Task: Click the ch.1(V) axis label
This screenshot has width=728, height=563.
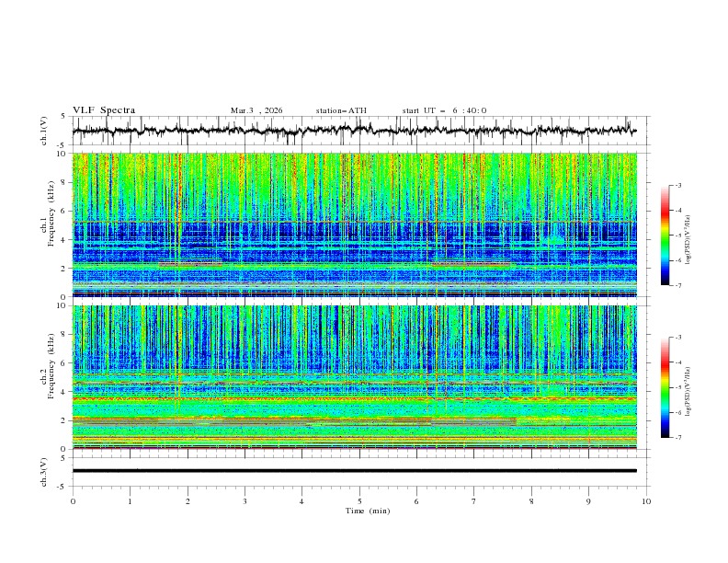Action: click(x=45, y=131)
